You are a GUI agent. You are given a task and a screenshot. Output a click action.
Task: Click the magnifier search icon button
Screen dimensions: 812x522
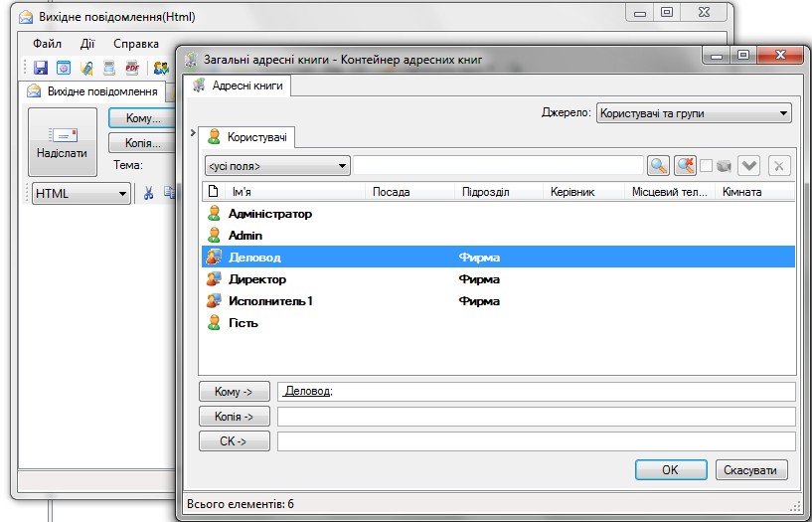coord(658,166)
